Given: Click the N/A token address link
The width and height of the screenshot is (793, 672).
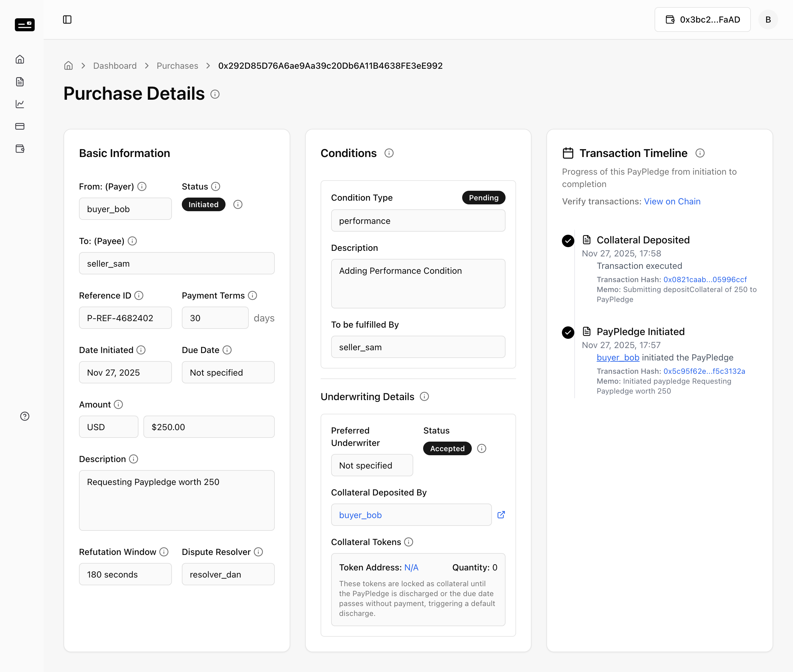Looking at the screenshot, I should [411, 567].
